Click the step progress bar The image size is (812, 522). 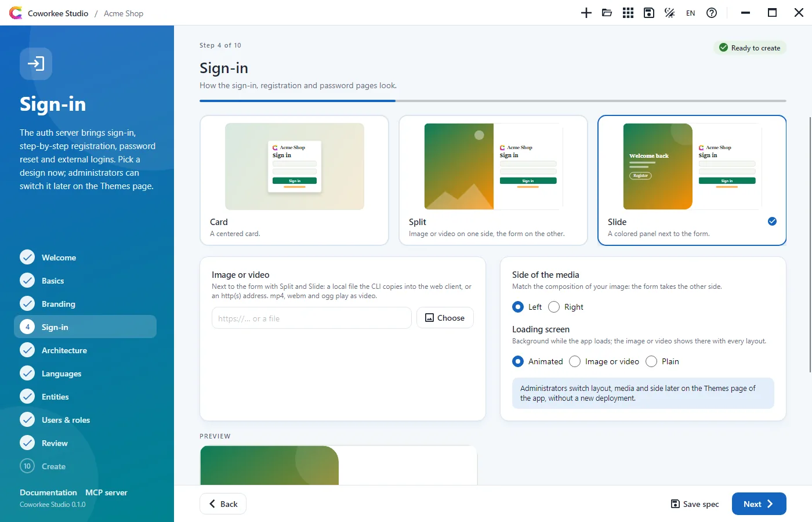(493, 101)
